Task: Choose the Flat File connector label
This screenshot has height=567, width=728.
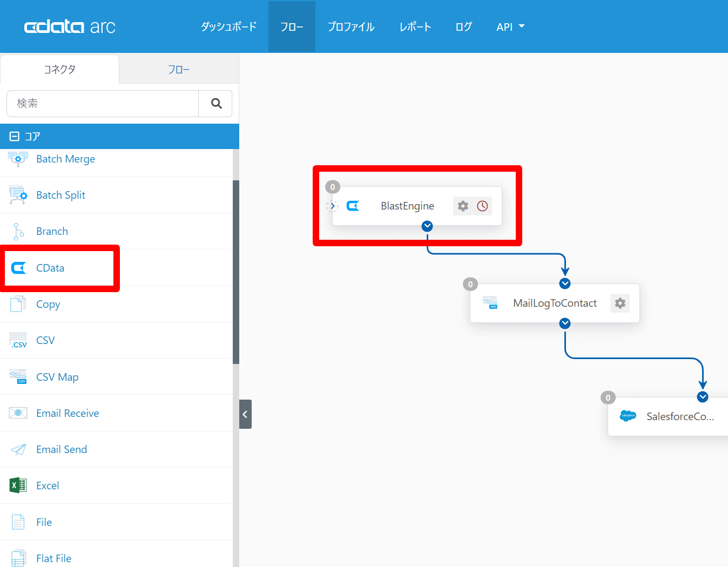Action: [x=53, y=558]
